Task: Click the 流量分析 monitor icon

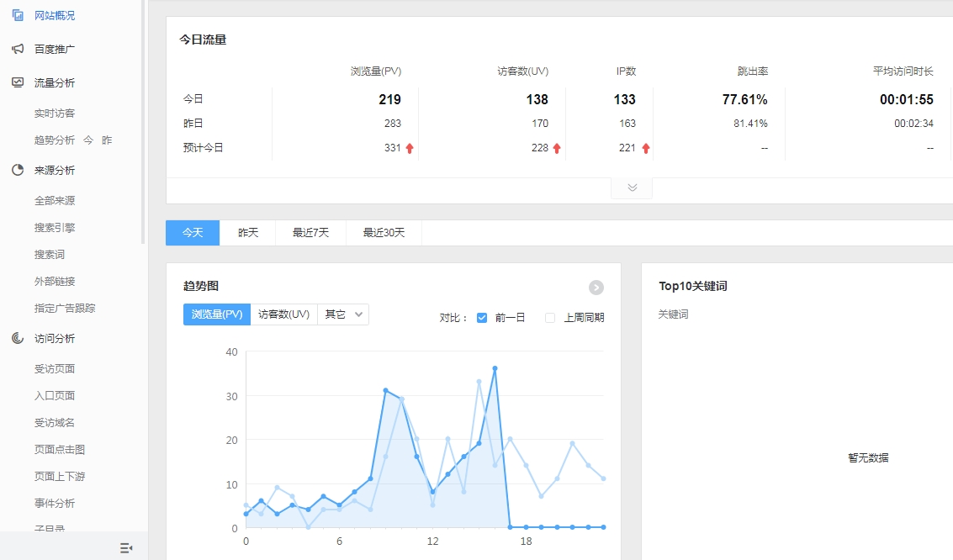Action: tap(18, 82)
